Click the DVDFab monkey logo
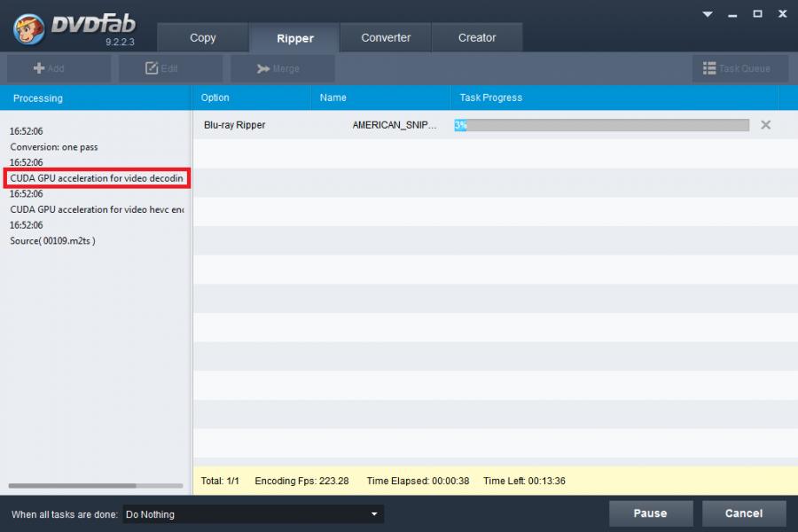Viewport: 798px width, 532px height. coord(29,28)
